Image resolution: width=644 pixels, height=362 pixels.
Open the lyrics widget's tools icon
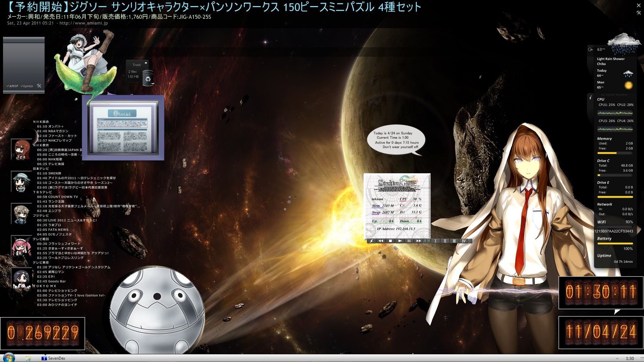coord(39,86)
